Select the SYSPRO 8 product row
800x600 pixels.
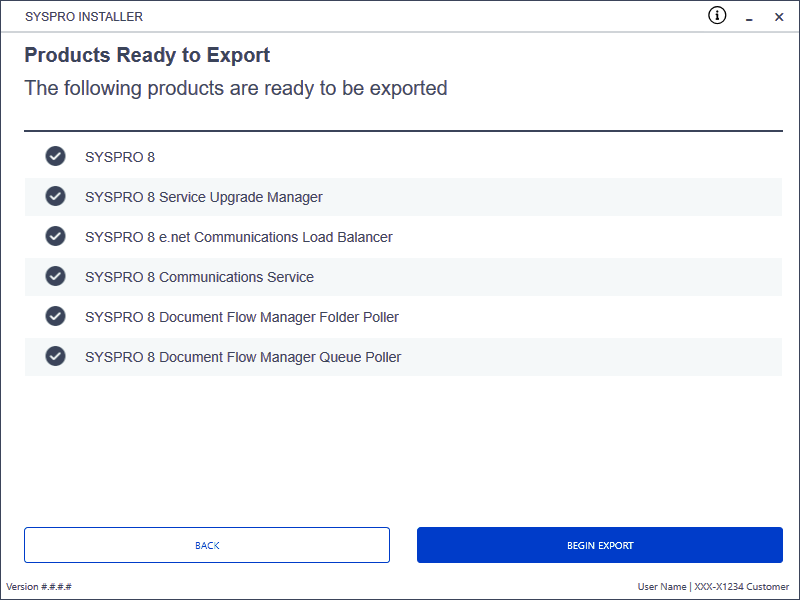click(403, 157)
